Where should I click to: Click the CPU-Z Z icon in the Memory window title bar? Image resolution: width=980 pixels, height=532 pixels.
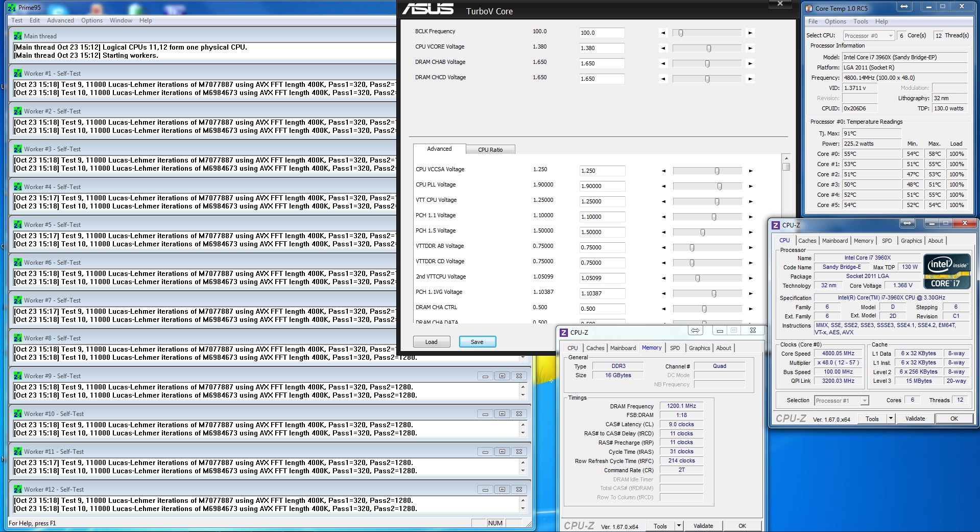coord(564,332)
